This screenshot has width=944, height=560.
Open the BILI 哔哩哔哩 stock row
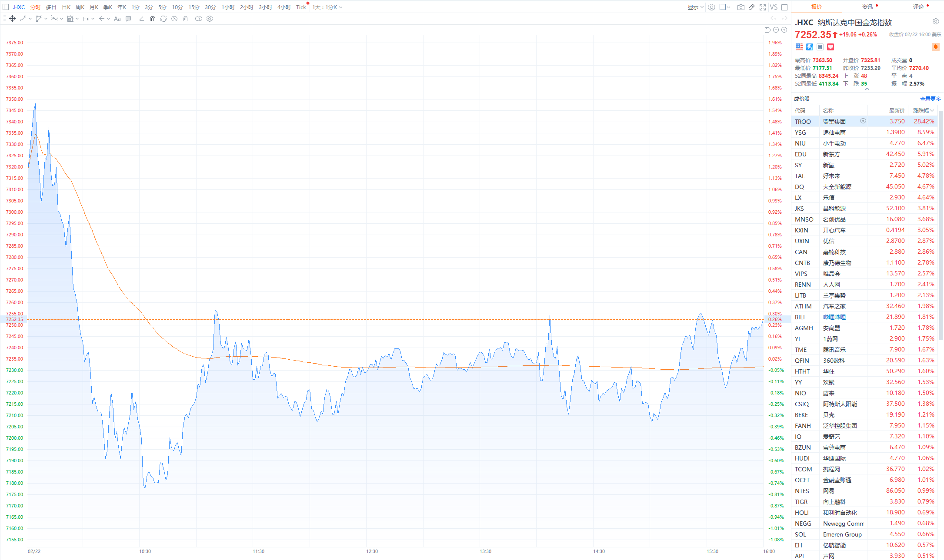(834, 317)
